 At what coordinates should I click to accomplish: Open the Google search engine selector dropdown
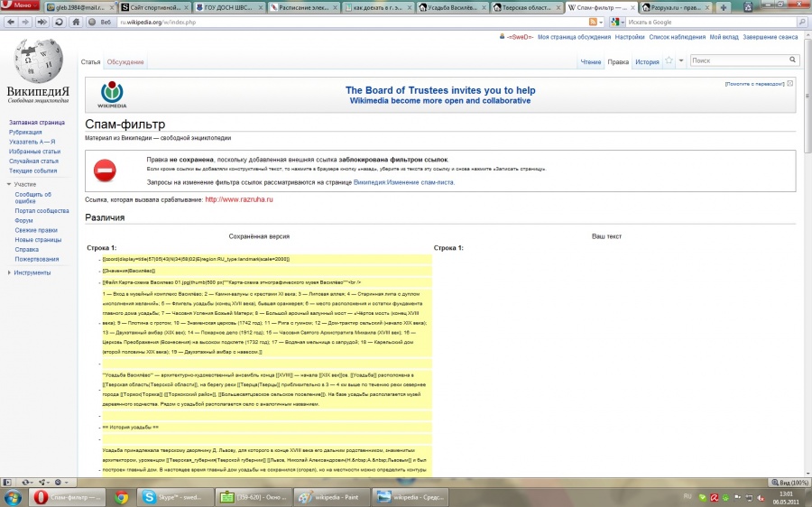[616, 23]
